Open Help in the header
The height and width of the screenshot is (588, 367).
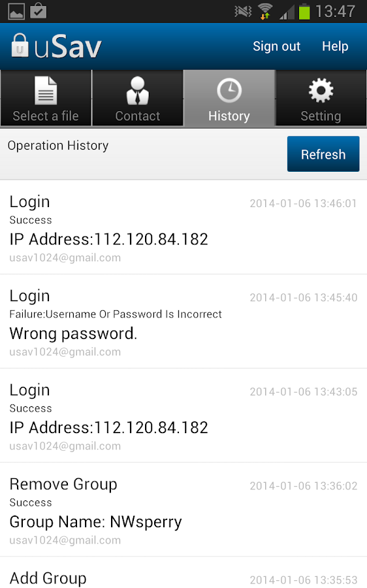click(x=335, y=46)
